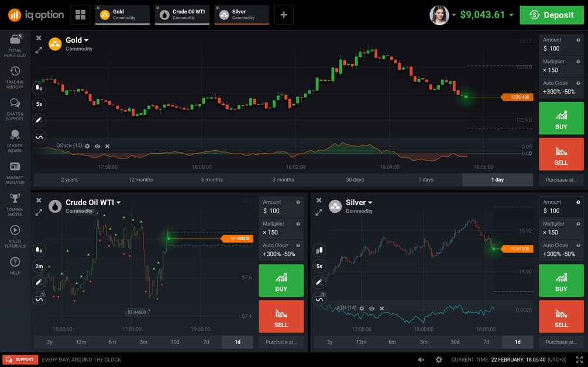Select 7d range on Silver chart

486,342
